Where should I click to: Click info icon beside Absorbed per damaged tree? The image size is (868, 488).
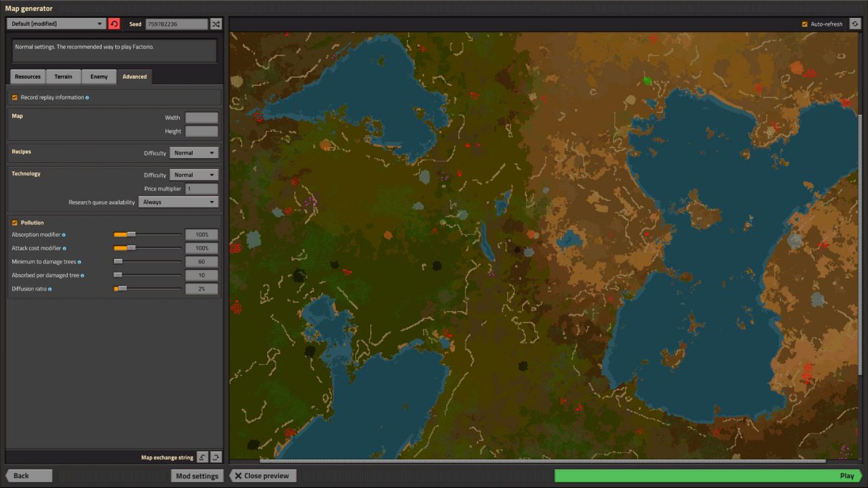[82, 275]
